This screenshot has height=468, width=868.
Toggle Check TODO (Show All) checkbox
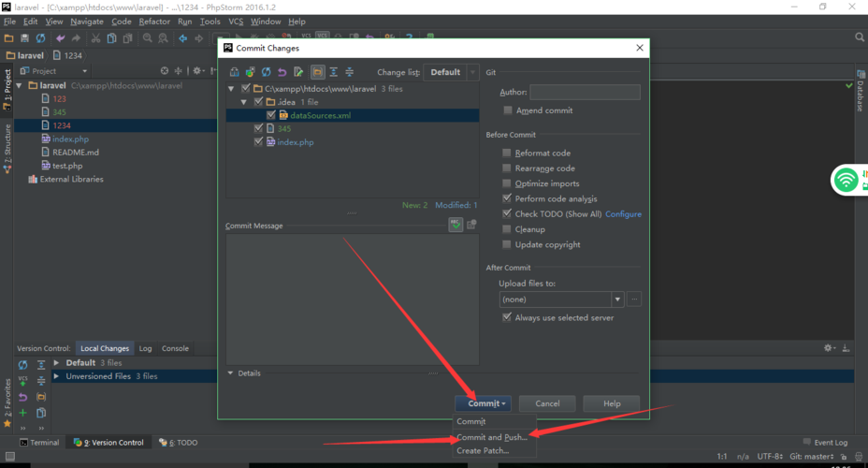[507, 213]
